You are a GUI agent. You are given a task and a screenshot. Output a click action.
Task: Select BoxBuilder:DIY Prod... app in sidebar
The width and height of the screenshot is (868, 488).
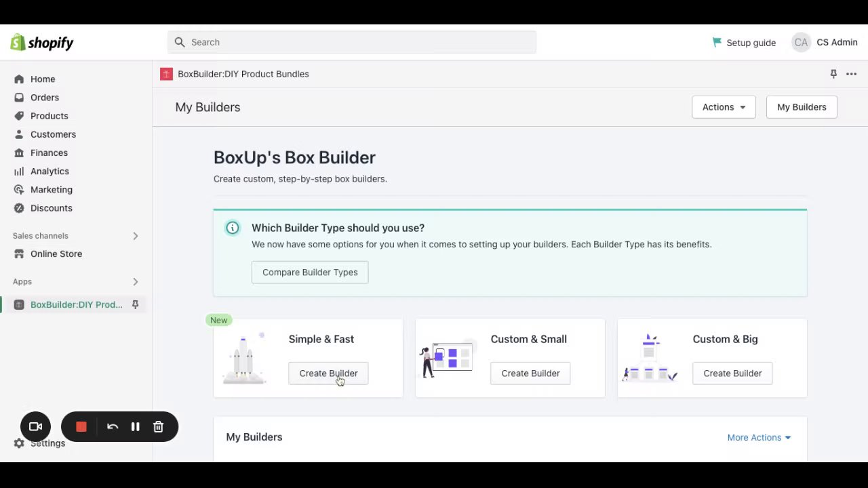[x=76, y=305]
